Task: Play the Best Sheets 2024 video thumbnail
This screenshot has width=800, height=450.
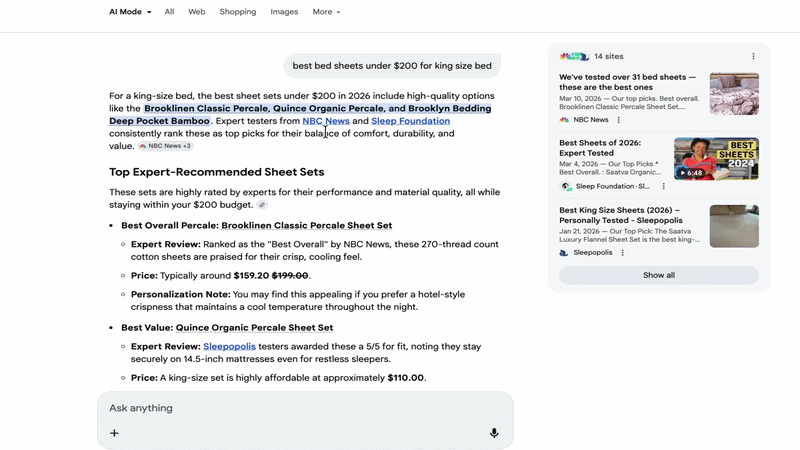Action: coord(716,159)
